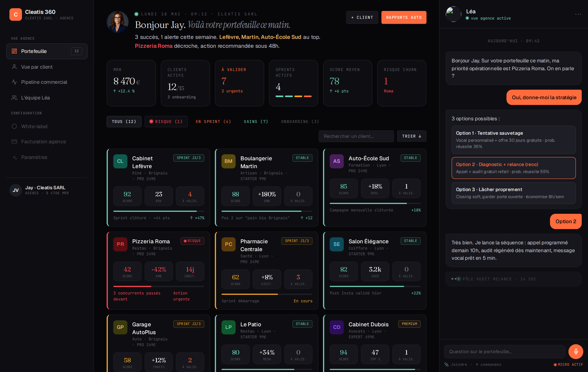Open the Portefeuille grid icon
The height and width of the screenshot is (372, 588).
(14, 51)
